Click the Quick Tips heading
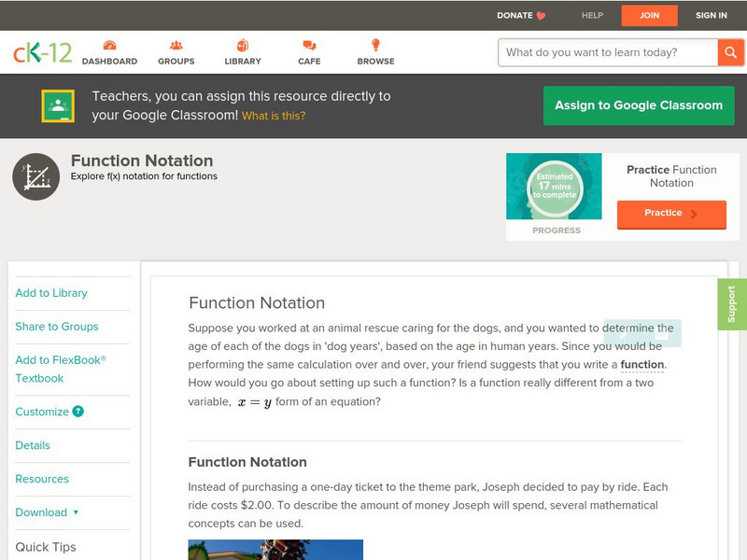This screenshot has height=560, width=747. tap(46, 547)
